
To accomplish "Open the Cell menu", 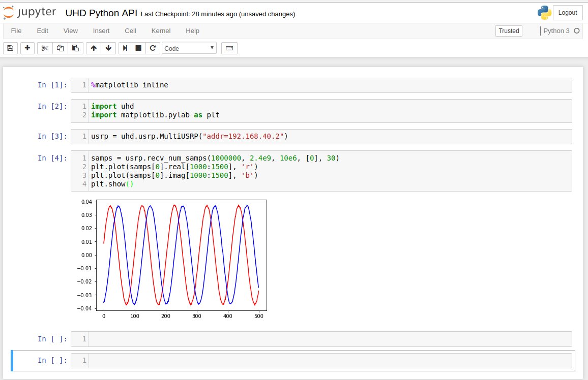I will [x=131, y=30].
